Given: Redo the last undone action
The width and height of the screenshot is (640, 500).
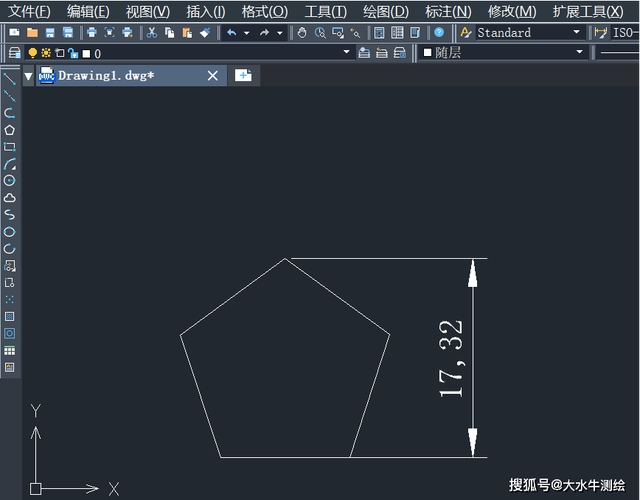Looking at the screenshot, I should coord(264,32).
